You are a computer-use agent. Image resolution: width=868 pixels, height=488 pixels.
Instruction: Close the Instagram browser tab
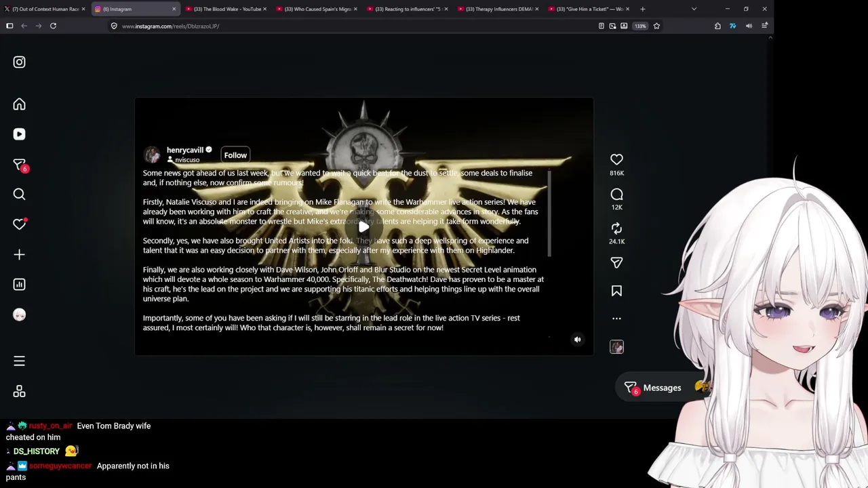point(174,9)
